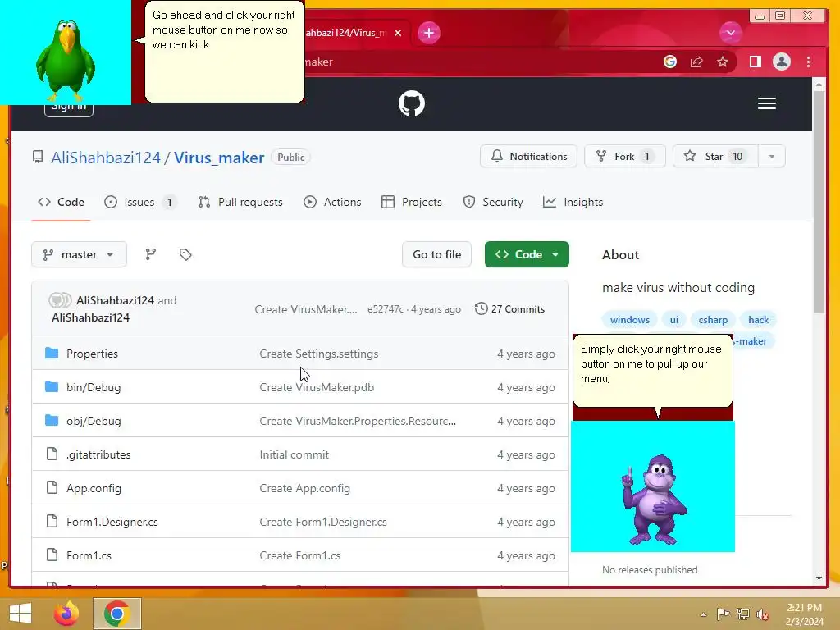Click the Properties folder icon
The width and height of the screenshot is (840, 630).
[52, 353]
